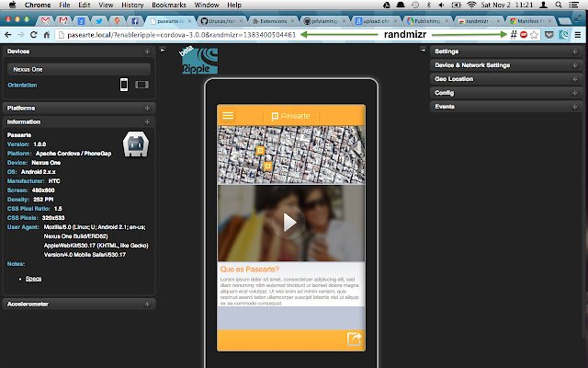
Task: Open the History menu
Action: pos(132,5)
